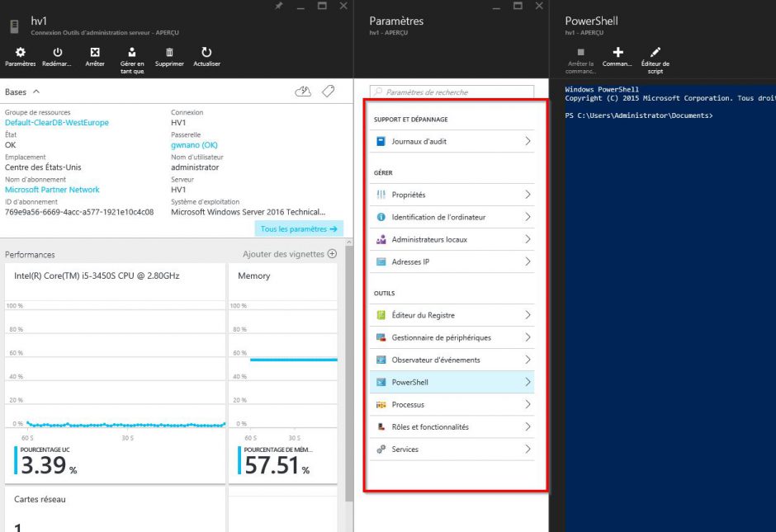
Task: Click the plus icon for new command
Action: [617, 52]
